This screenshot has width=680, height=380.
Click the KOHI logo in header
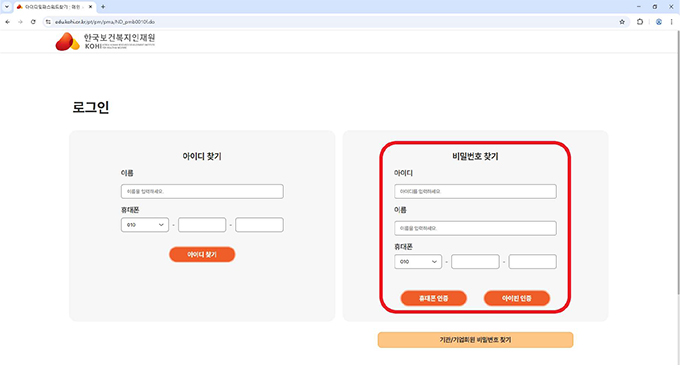coord(105,42)
